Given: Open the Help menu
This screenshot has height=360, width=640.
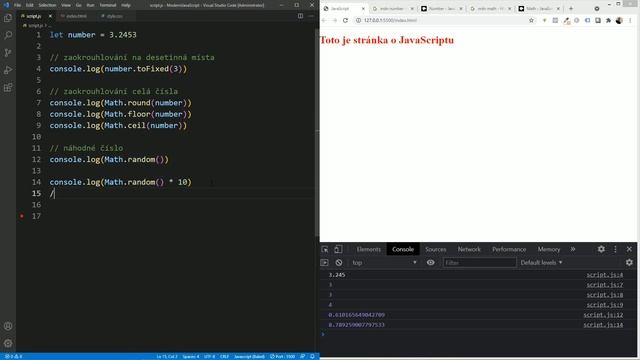Looking at the screenshot, I should pyautogui.click(x=126, y=5).
